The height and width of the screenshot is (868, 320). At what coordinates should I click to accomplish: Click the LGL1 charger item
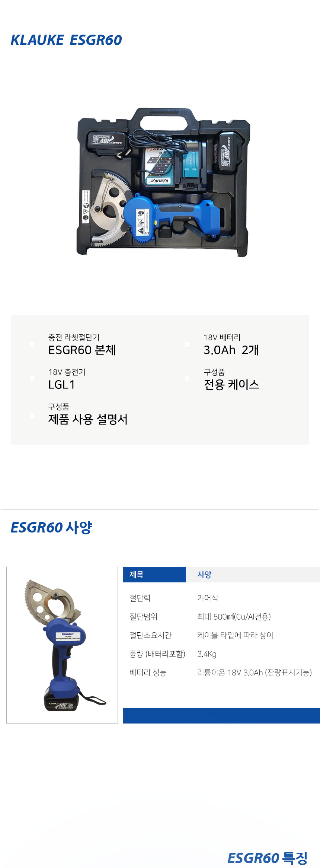click(62, 385)
